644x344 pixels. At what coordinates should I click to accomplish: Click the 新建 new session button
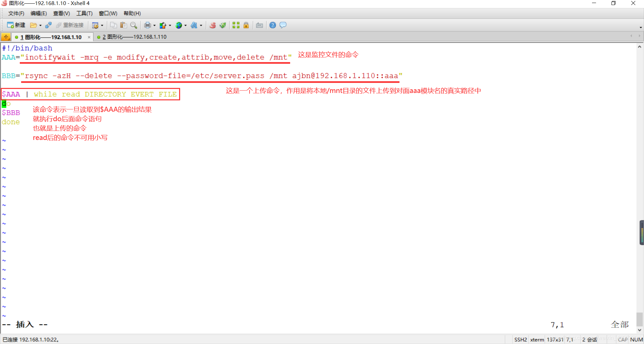click(x=16, y=25)
